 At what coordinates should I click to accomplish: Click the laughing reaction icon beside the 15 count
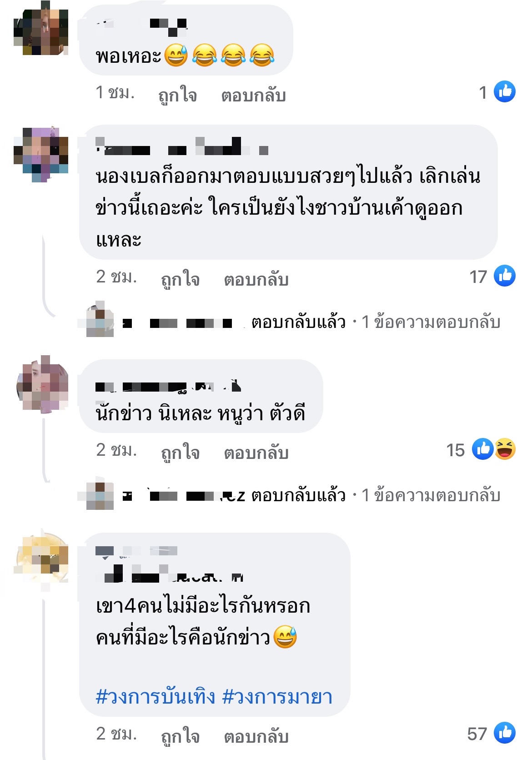click(505, 449)
